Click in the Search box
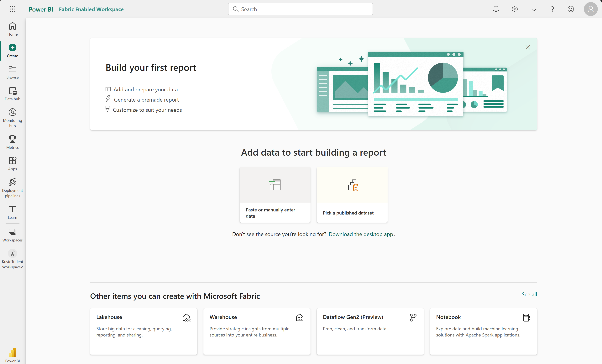 (301, 9)
